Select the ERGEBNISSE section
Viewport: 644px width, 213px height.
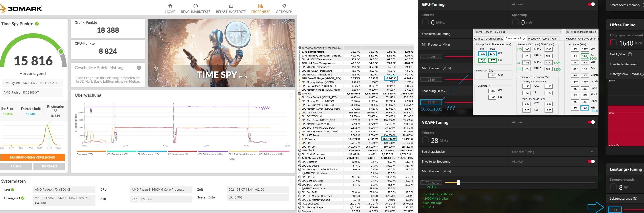[261, 9]
